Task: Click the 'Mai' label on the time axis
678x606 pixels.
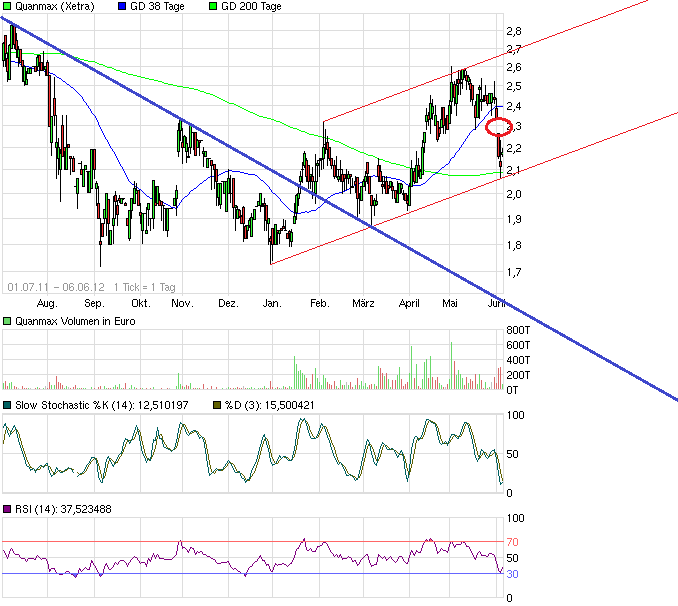Action: tap(452, 302)
